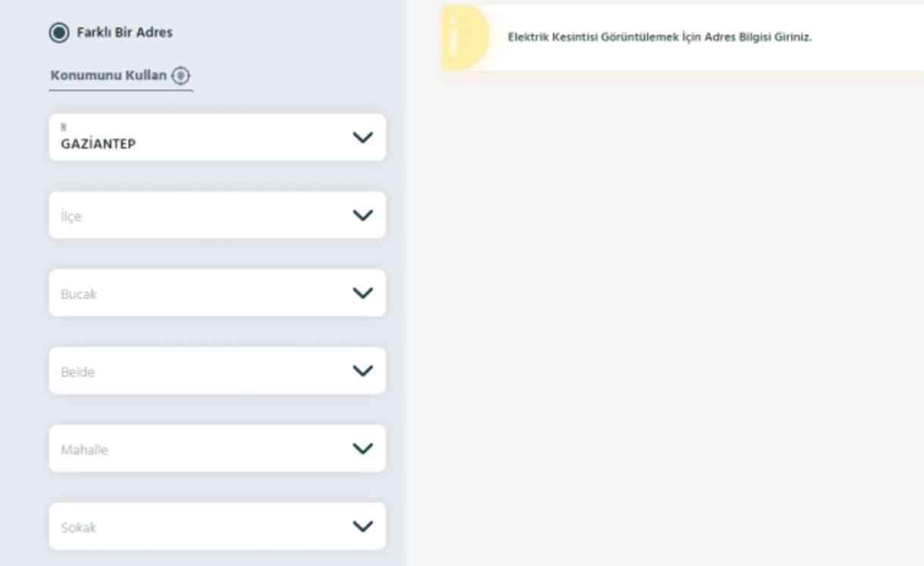The width and height of the screenshot is (924, 566).
Task: Open the İlçe dropdown
Action: tap(197, 216)
